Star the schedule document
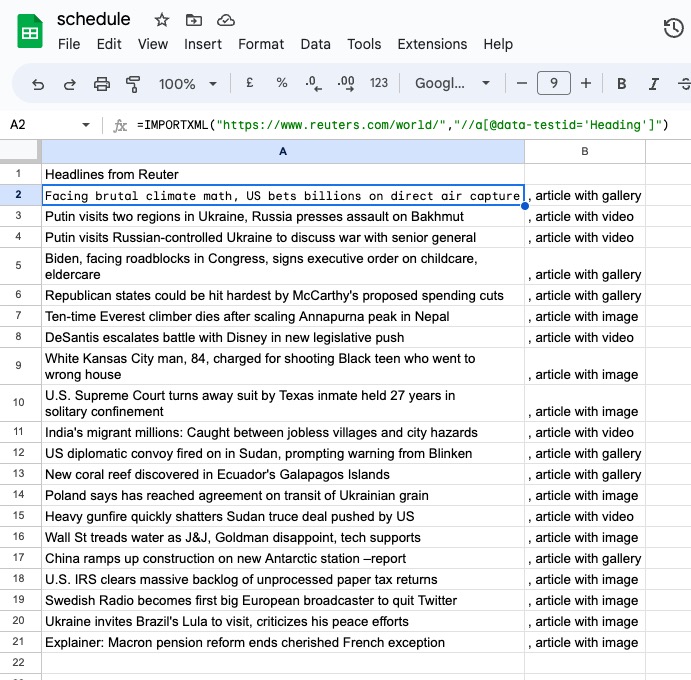The height and width of the screenshot is (680, 691). pos(162,20)
